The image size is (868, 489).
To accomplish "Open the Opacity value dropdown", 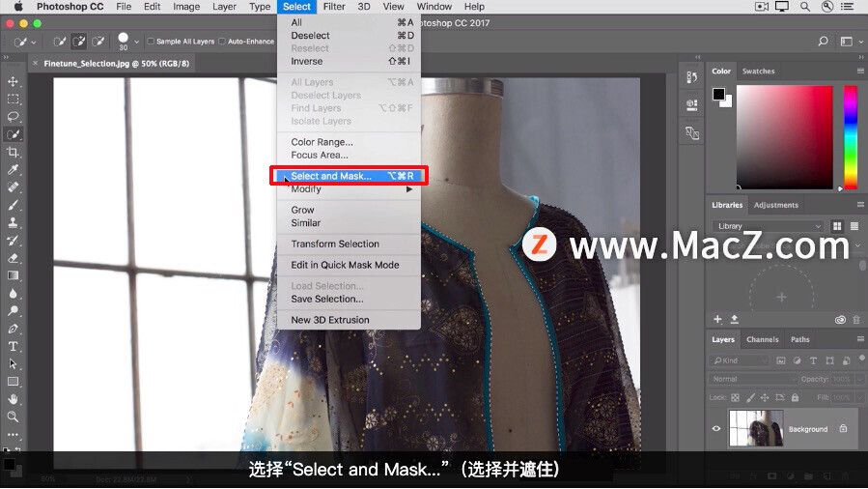I will click(859, 380).
